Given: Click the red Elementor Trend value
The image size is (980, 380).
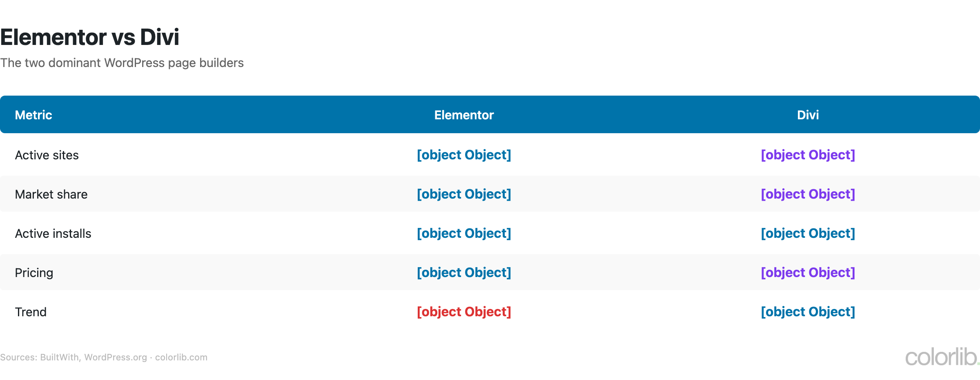Looking at the screenshot, I should coord(464,312).
